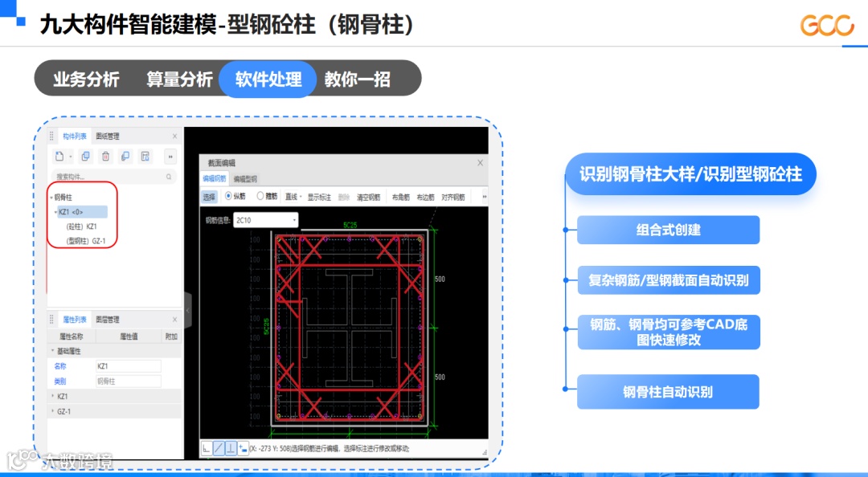This screenshot has height=477, width=868.
Task: Click the 属性值 column header
Action: [129, 336]
